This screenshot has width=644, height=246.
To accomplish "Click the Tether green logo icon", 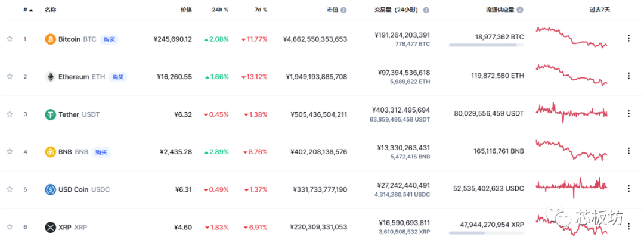I will tap(50, 114).
